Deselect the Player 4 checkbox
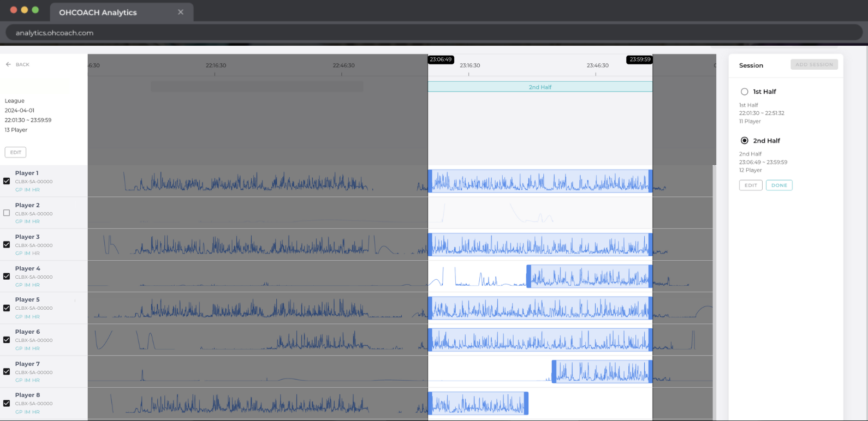This screenshot has height=421, width=868. click(7, 276)
